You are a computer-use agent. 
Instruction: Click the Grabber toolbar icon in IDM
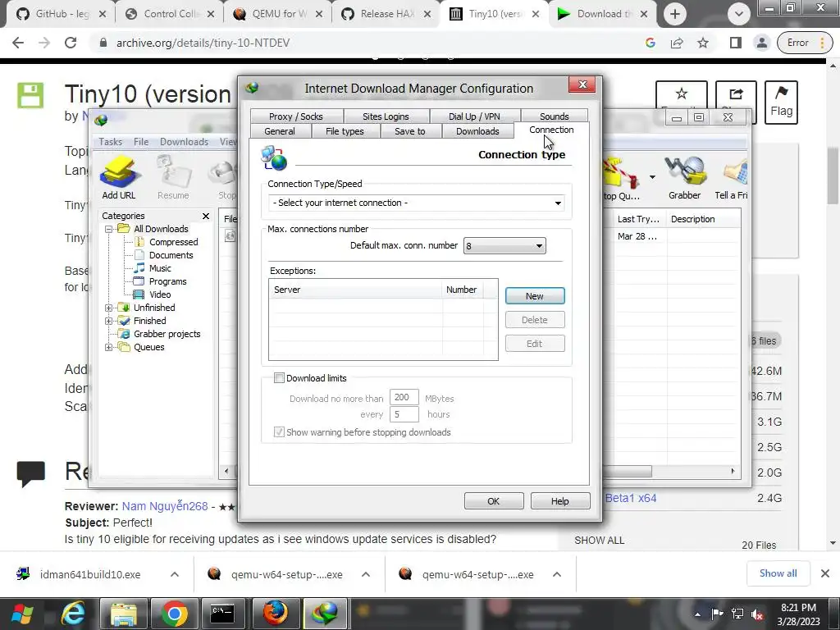[x=684, y=177]
